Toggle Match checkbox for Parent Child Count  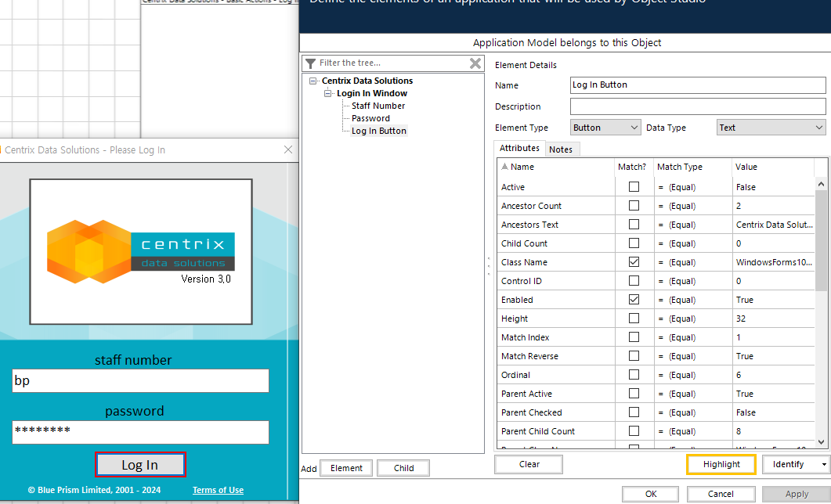click(634, 431)
